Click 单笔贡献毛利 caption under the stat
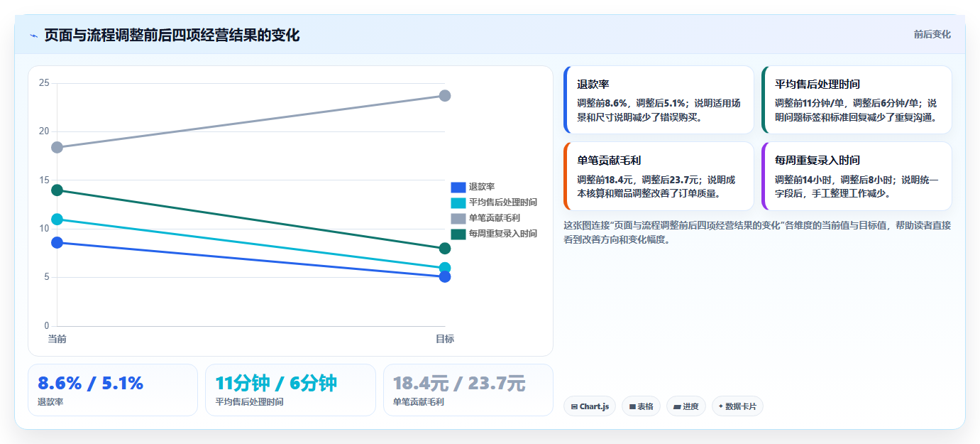Image resolution: width=980 pixels, height=444 pixels. pyautogui.click(x=419, y=402)
